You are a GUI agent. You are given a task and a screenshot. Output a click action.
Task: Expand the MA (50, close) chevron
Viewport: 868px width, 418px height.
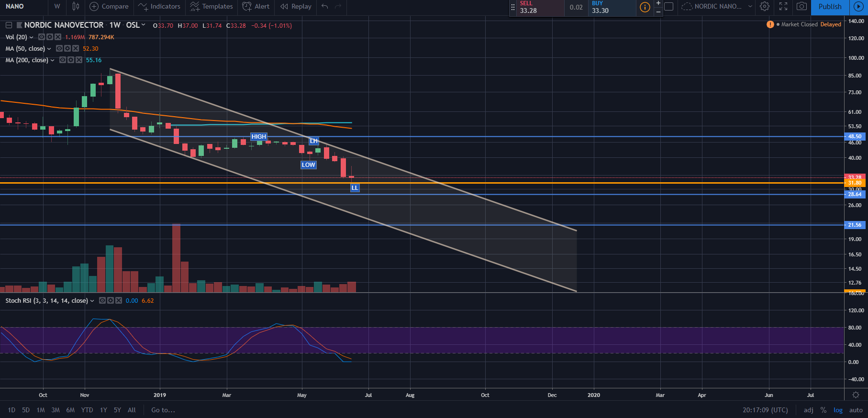click(x=49, y=49)
